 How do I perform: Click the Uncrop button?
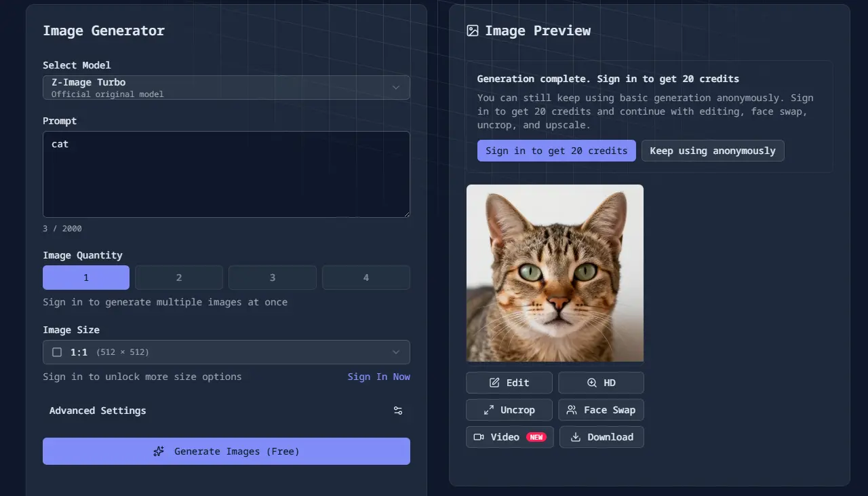tap(509, 410)
